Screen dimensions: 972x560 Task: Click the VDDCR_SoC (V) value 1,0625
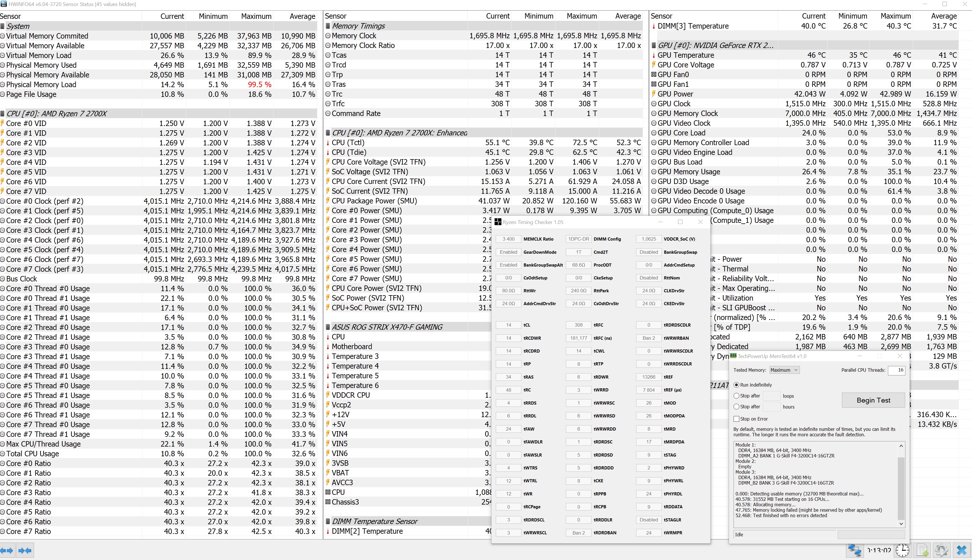649,239
